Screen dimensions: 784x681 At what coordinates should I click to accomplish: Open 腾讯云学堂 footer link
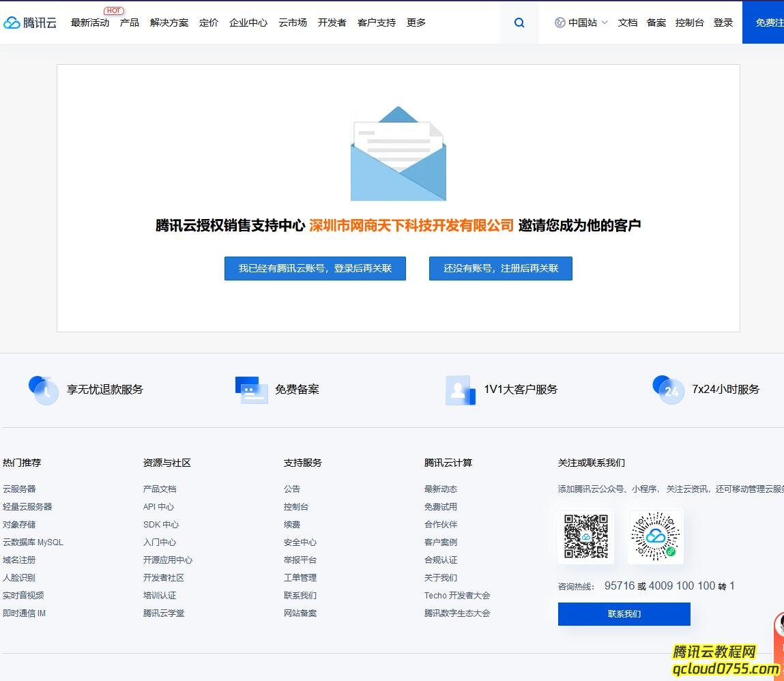click(x=164, y=613)
